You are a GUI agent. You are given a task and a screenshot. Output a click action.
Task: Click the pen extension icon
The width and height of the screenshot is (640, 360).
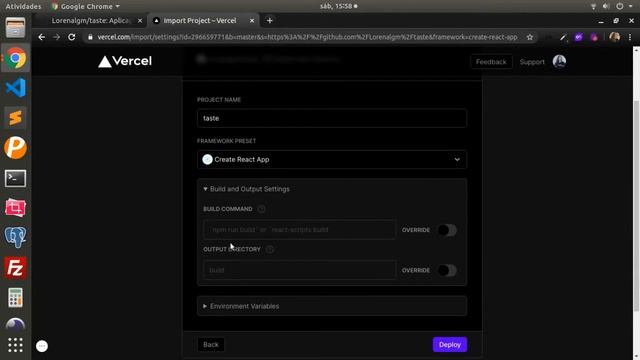tap(563, 37)
